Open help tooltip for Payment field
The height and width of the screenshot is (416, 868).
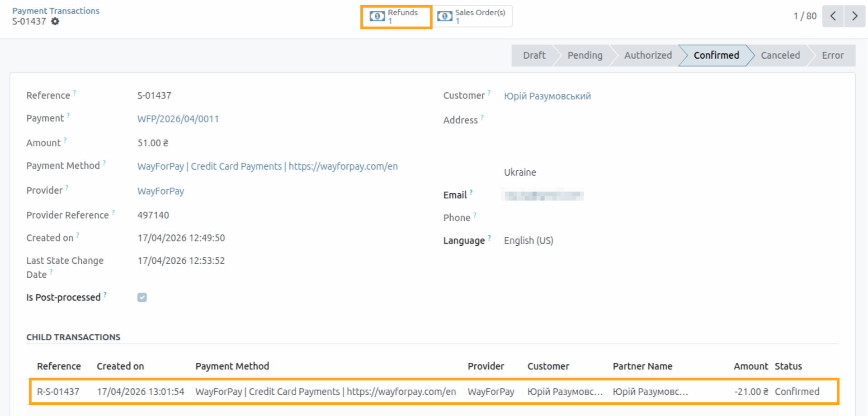coord(68,115)
